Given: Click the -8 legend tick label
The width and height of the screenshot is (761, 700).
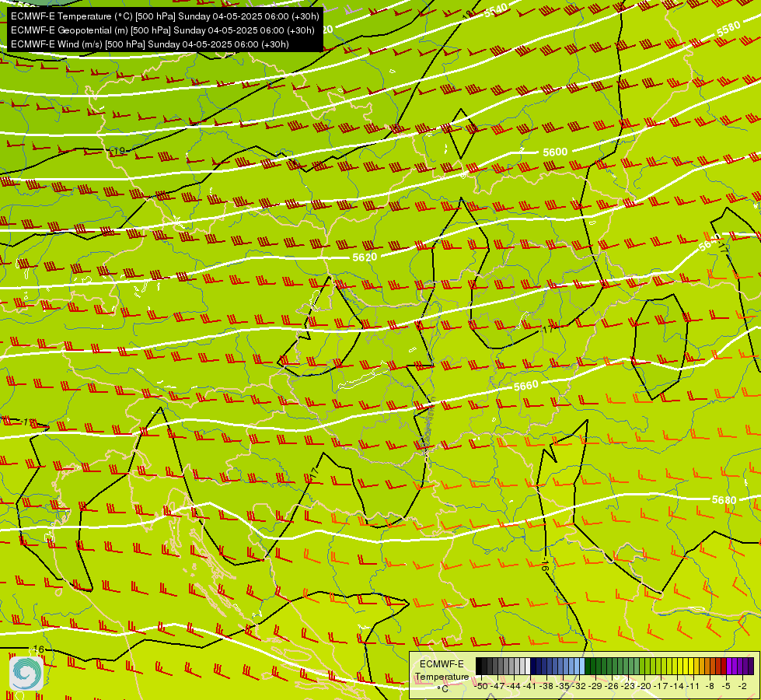Looking at the screenshot, I should (710, 687).
